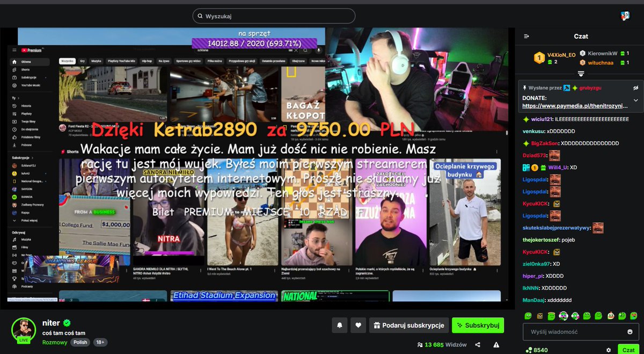The image size is (644, 354).
Task: Open IkNNN's user card in chat
Action: [x=531, y=288]
